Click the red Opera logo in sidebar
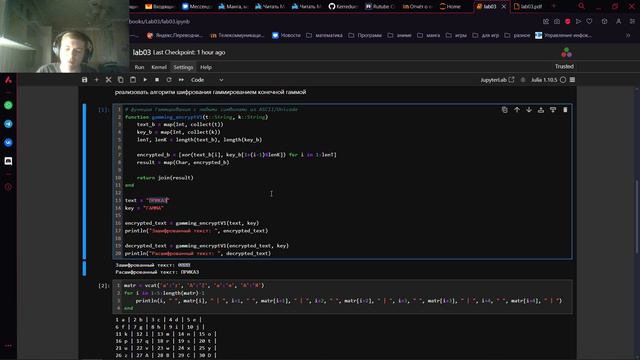The width and height of the screenshot is (640, 360). [8, 80]
